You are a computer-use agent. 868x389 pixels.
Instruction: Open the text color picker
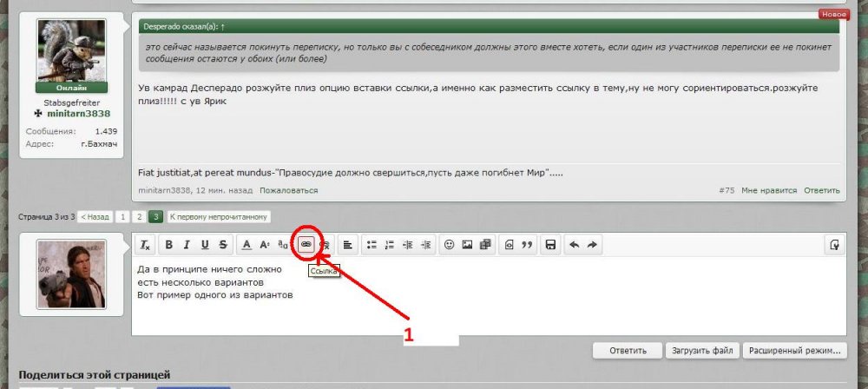pyautogui.click(x=247, y=245)
